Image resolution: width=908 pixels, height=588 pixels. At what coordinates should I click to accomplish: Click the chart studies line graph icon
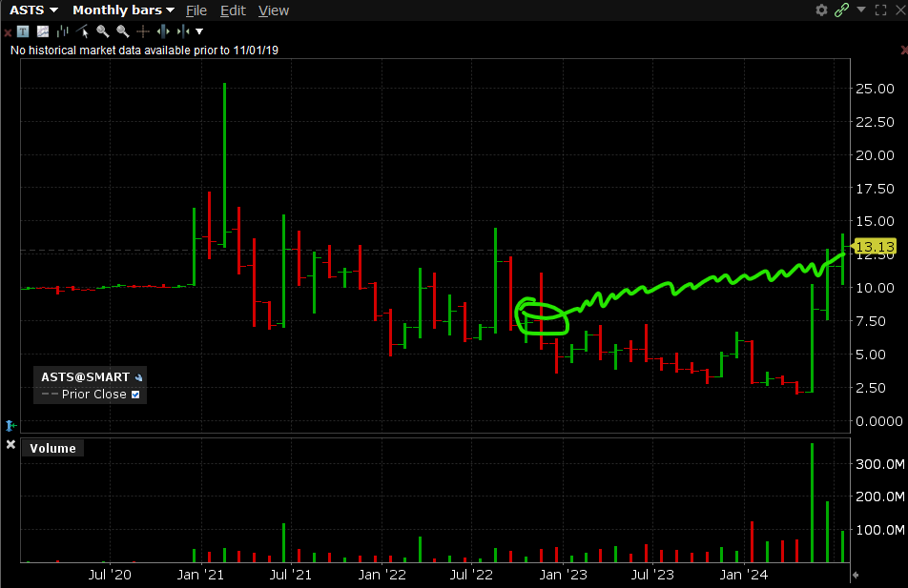(43, 31)
